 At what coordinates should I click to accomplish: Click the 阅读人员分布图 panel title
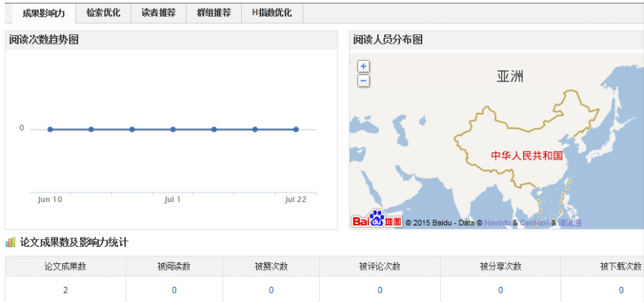[388, 40]
